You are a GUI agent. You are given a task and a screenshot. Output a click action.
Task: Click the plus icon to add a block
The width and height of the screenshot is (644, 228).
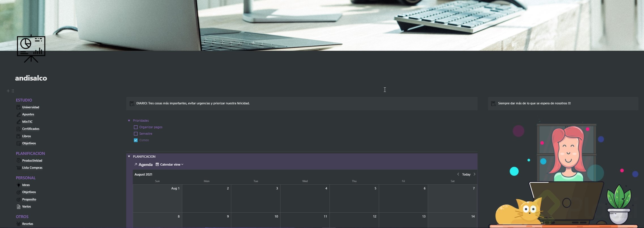tap(8, 91)
